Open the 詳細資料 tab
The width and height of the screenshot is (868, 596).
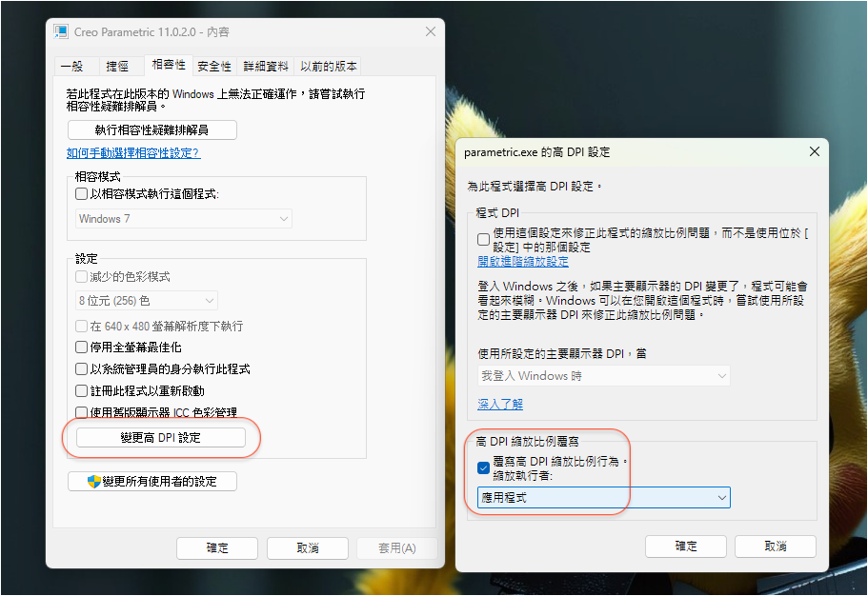tap(265, 67)
